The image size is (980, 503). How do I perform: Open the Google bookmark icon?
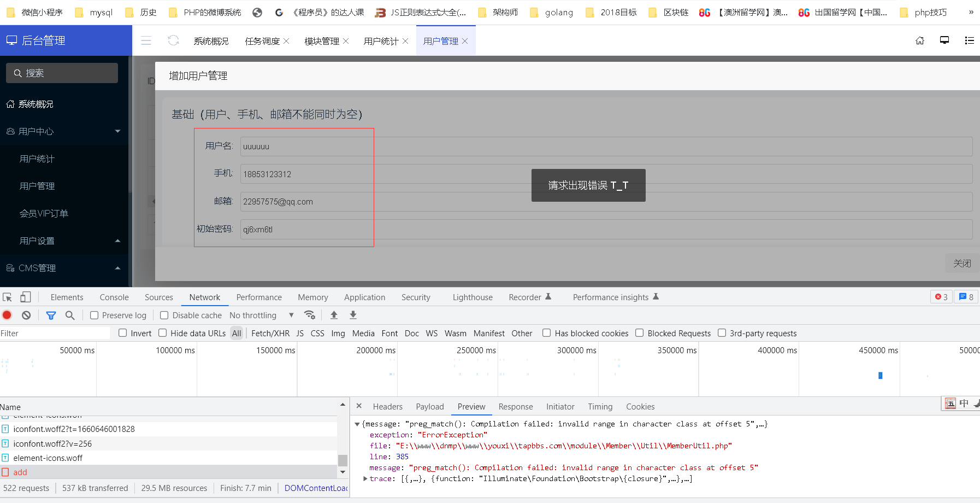pyautogui.click(x=279, y=12)
